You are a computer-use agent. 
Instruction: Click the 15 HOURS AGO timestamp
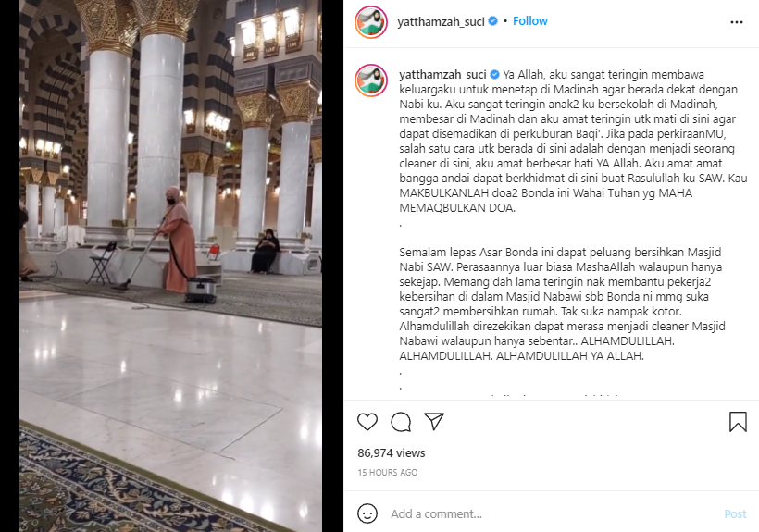387,473
